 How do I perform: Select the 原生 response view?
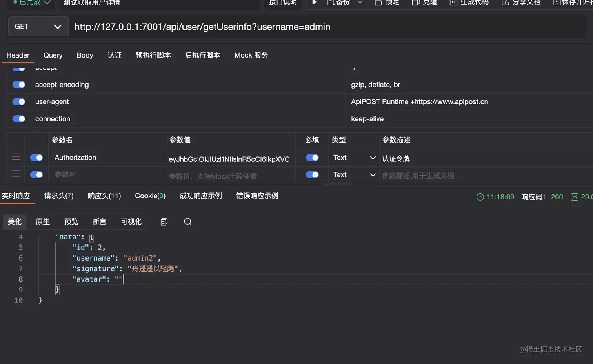point(43,222)
